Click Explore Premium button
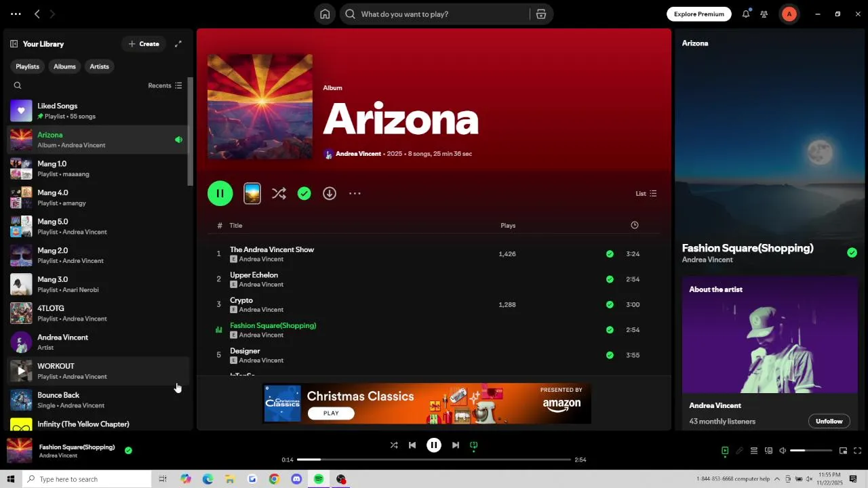Image resolution: width=868 pixels, height=488 pixels. (699, 14)
